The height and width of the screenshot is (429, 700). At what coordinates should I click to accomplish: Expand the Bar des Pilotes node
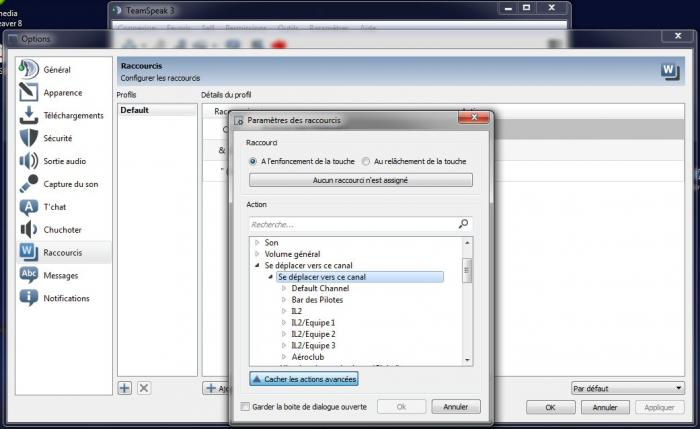(x=284, y=300)
